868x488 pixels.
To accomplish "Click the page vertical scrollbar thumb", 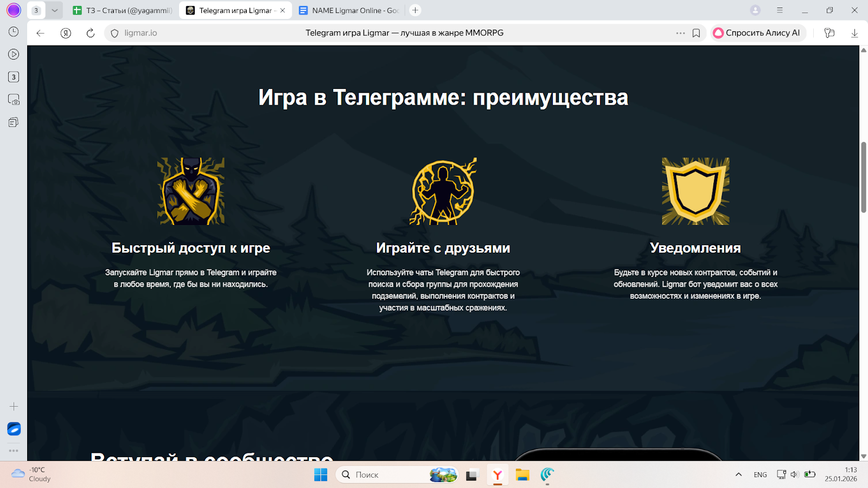I will pos(863,177).
